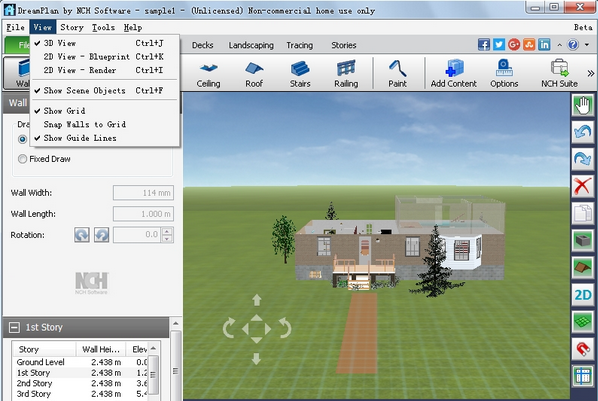The height and width of the screenshot is (401, 598).
Task: Switch to the Landscaping tab
Action: tap(251, 45)
